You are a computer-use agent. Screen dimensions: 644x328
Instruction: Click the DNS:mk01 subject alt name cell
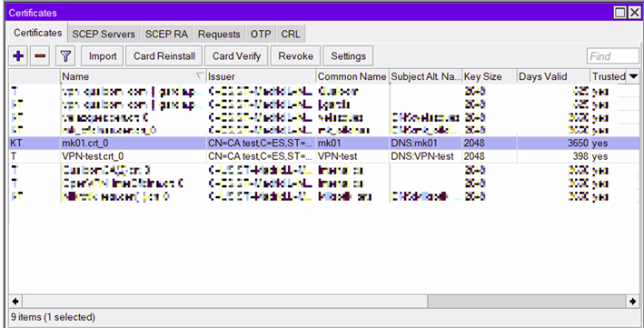coord(414,144)
